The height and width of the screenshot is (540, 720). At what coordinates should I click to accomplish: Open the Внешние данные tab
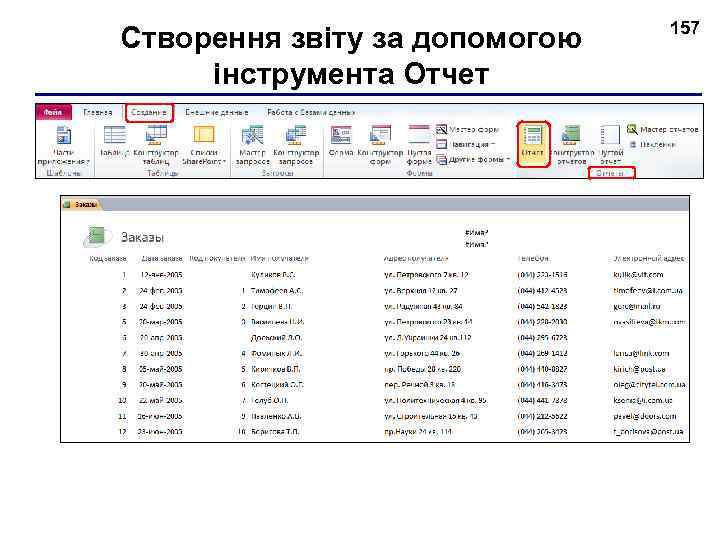point(216,112)
